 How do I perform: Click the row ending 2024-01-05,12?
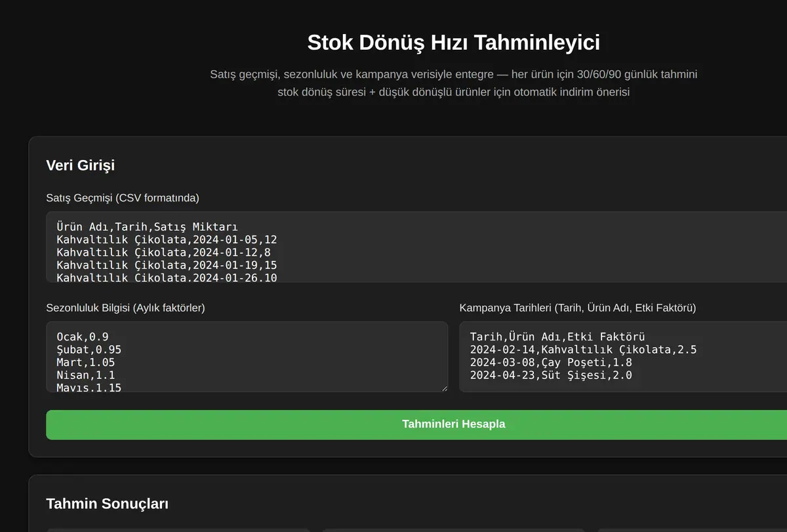(x=167, y=240)
